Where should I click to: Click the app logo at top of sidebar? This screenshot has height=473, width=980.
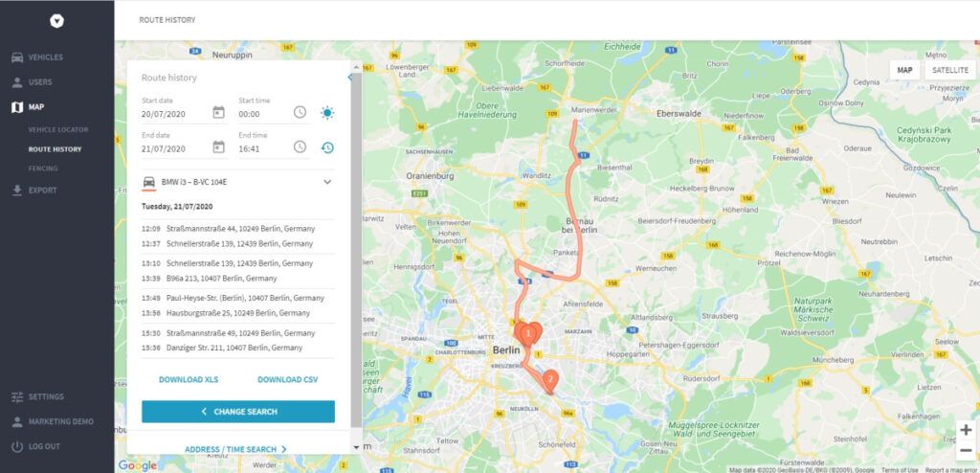[x=56, y=21]
